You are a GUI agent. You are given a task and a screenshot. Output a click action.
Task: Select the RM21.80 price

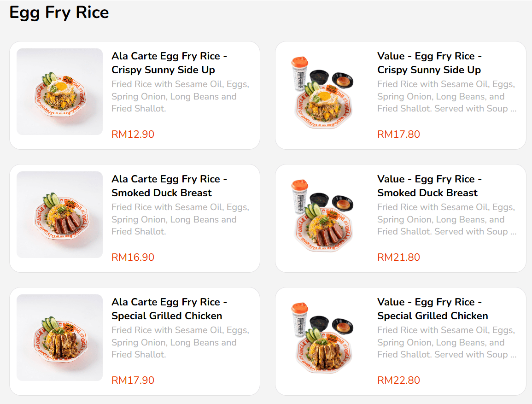(x=398, y=258)
